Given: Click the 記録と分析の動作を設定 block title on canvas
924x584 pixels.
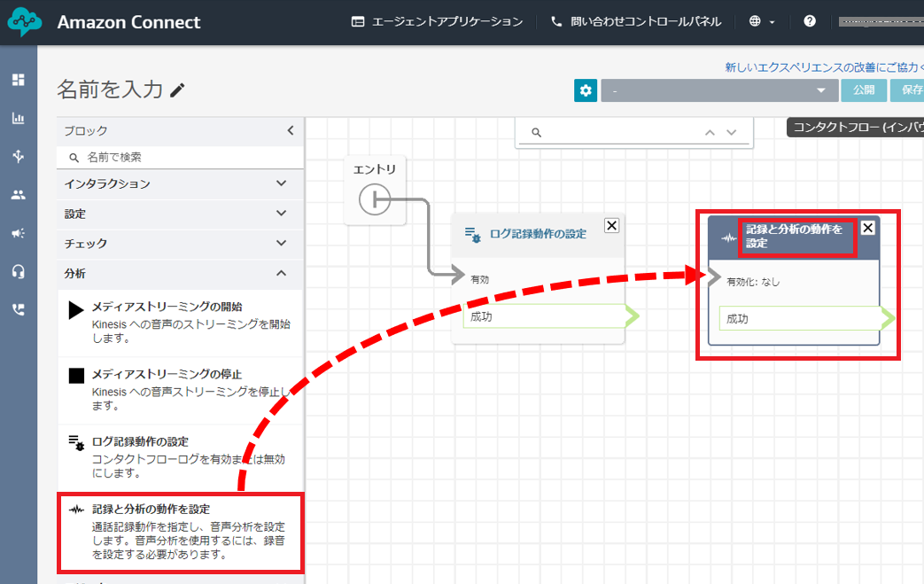Looking at the screenshot, I should [795, 236].
